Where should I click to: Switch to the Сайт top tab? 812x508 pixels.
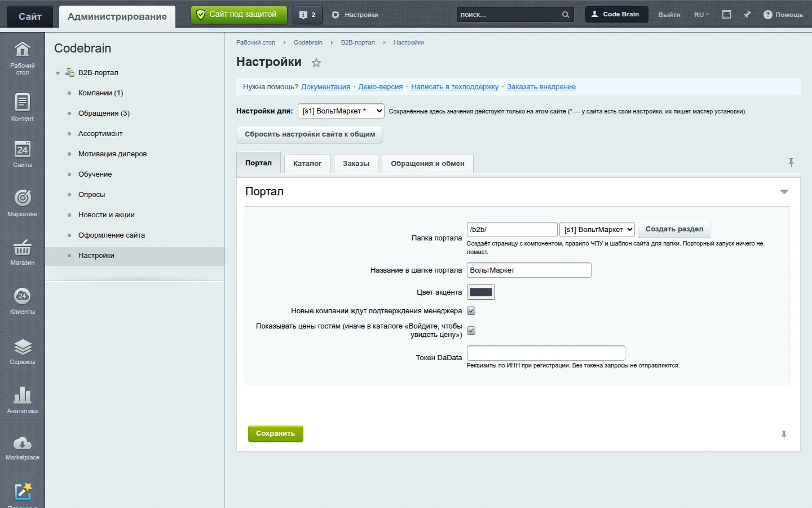click(x=30, y=16)
